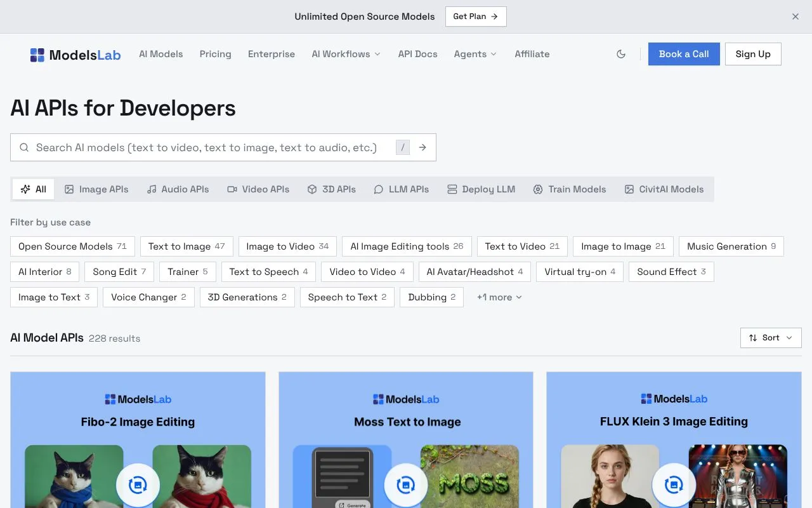This screenshot has height=508, width=812.
Task: Open the FLUX Klein 3 Image Editing card
Action: pyautogui.click(x=674, y=439)
